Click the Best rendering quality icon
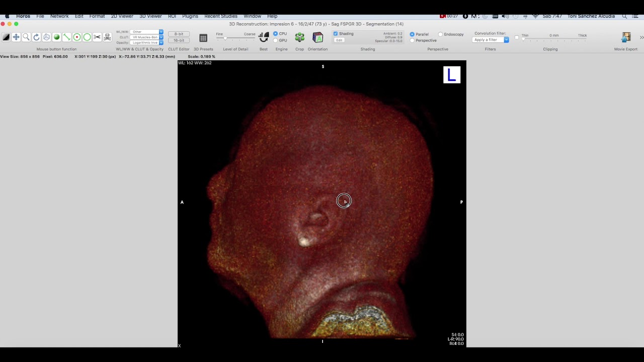644x362 pixels. 264,37
